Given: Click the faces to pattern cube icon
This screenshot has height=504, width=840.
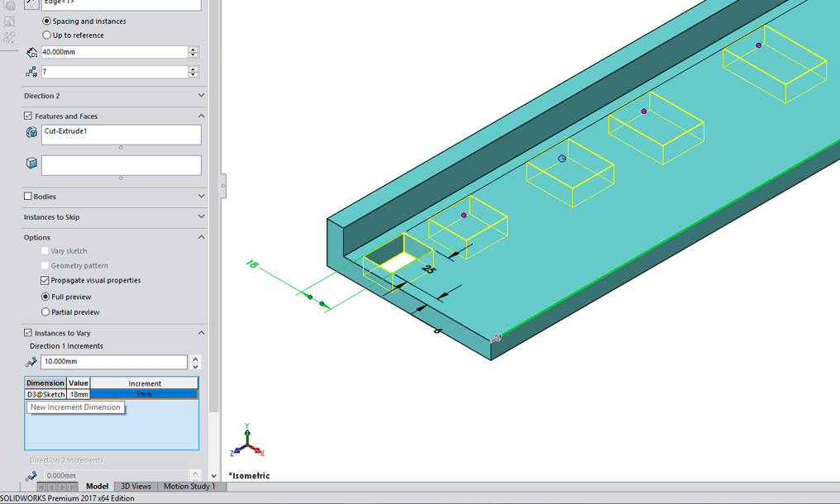Looking at the screenshot, I should [x=31, y=164].
